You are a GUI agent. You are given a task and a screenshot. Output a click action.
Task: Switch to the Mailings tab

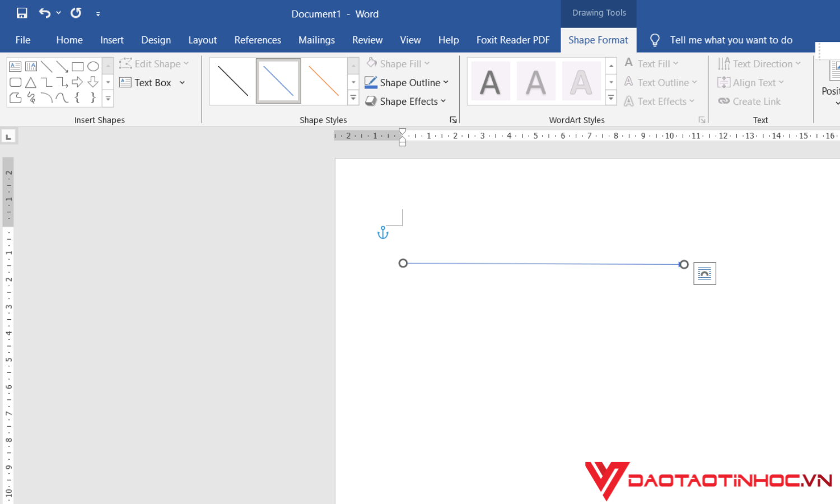click(x=316, y=40)
